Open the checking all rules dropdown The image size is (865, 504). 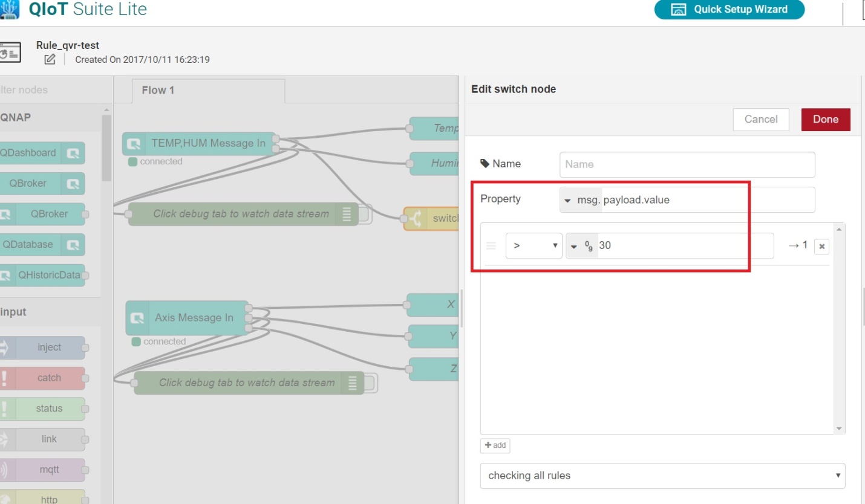662,476
